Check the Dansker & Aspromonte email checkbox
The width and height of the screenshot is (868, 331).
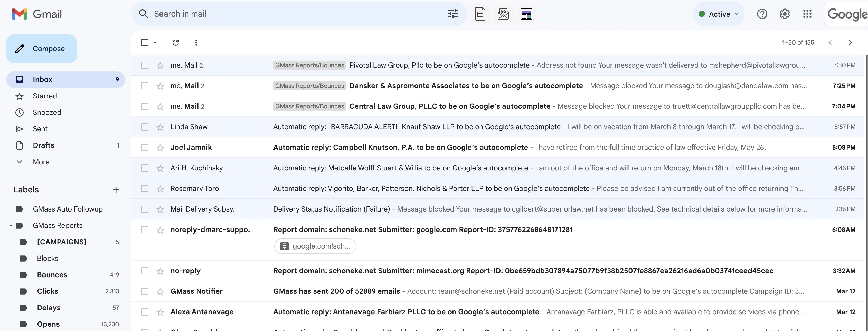click(x=145, y=86)
